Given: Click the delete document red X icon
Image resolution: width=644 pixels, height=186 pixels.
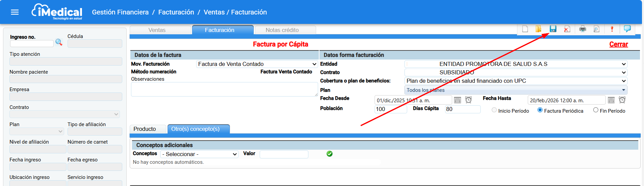Looking at the screenshot, I should coord(567,29).
